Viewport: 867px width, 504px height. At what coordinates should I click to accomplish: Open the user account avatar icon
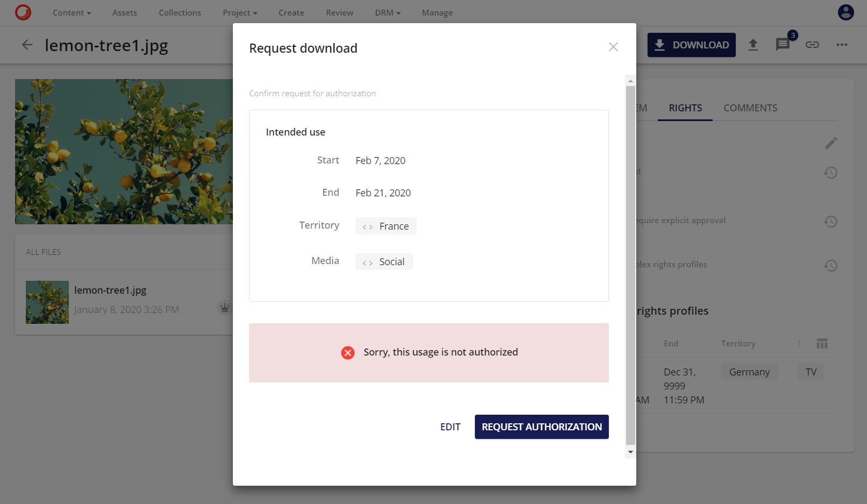pos(845,12)
